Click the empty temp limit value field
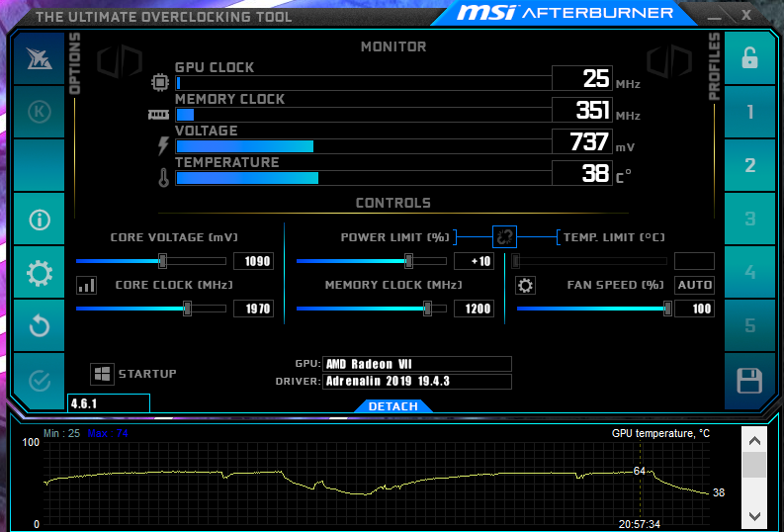Viewport: 784px width, 532px height. tap(694, 261)
